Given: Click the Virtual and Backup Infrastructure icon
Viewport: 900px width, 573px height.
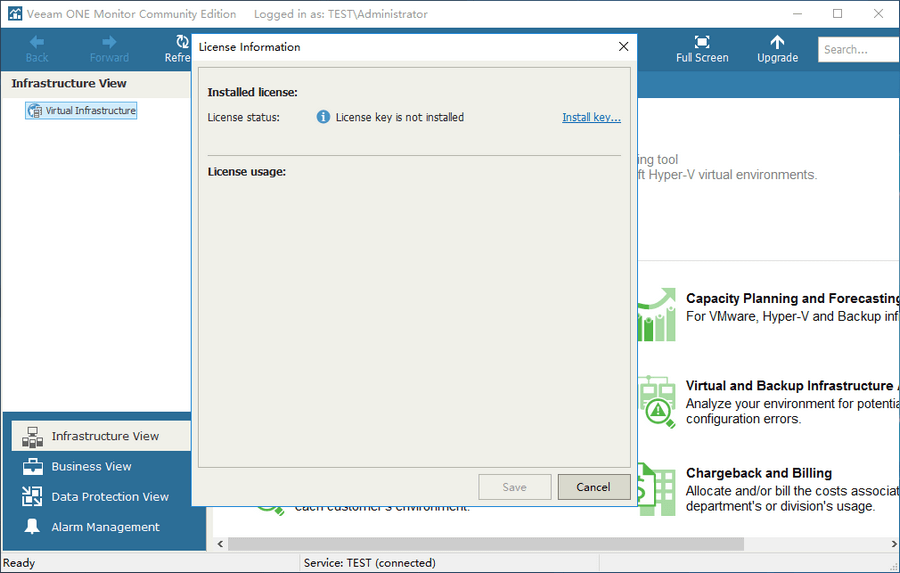Looking at the screenshot, I should [x=657, y=402].
